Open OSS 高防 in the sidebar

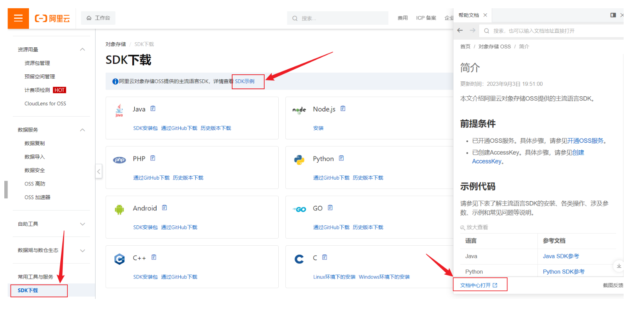[35, 184]
